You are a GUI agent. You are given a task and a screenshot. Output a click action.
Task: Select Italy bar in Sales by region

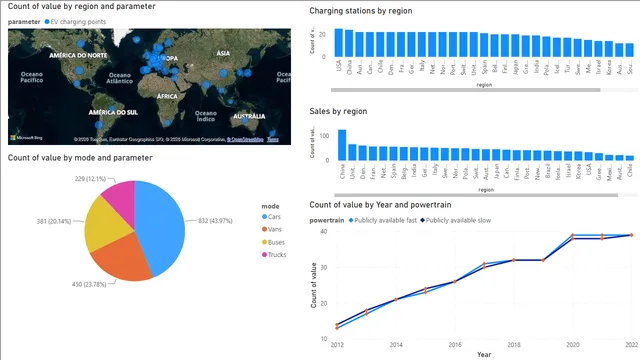point(434,154)
